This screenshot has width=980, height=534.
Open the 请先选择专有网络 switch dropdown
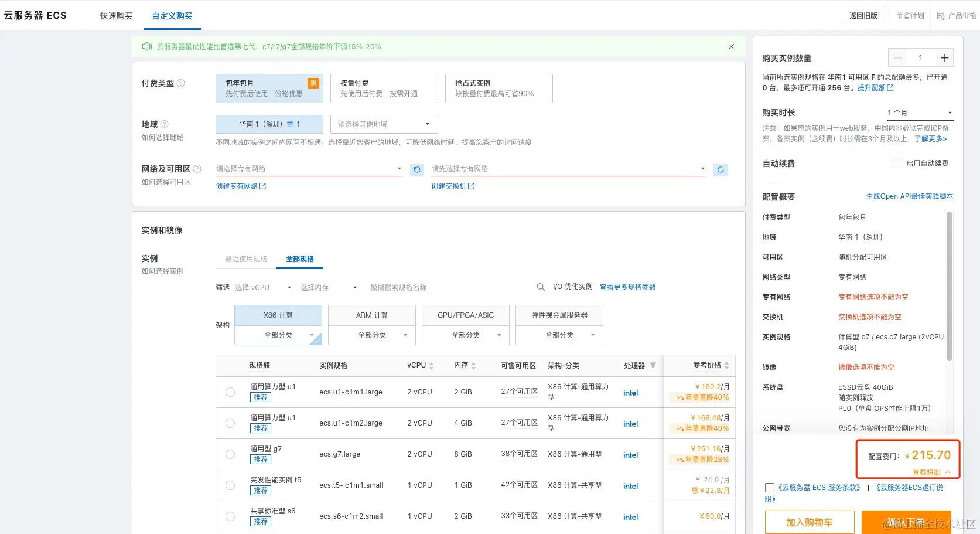tap(569, 169)
